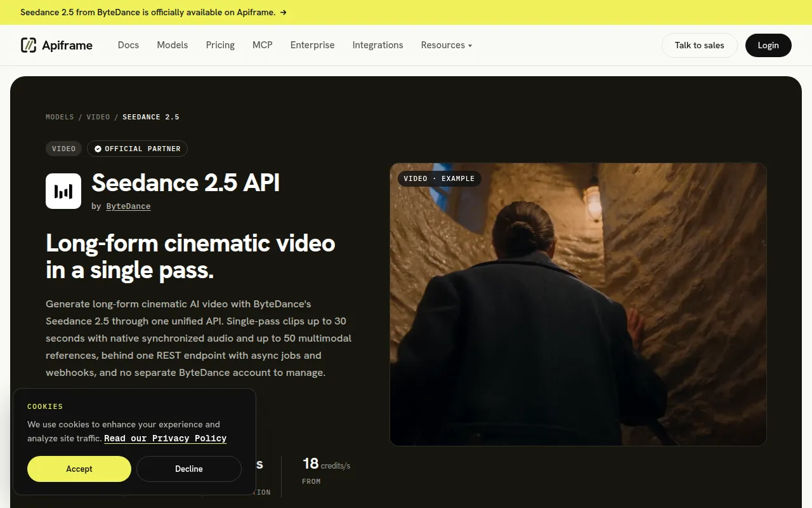Click the VIDEO category tag
This screenshot has width=812, height=508.
point(64,149)
